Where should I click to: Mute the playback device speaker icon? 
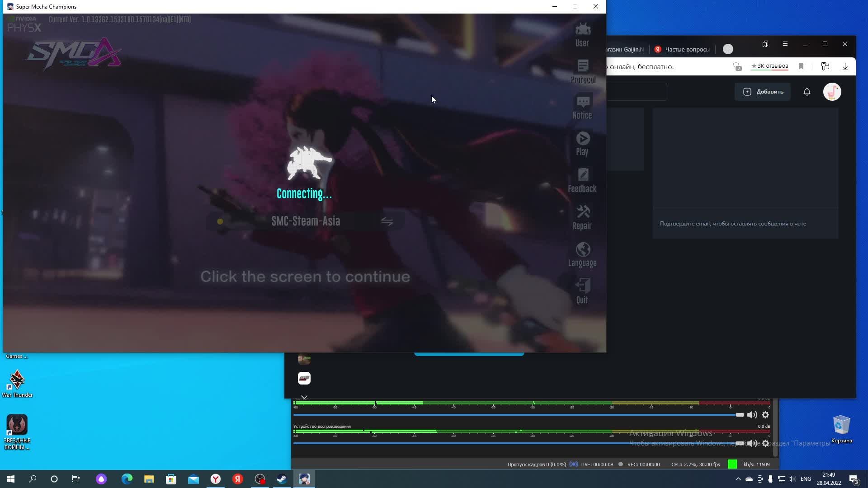pos(752,443)
